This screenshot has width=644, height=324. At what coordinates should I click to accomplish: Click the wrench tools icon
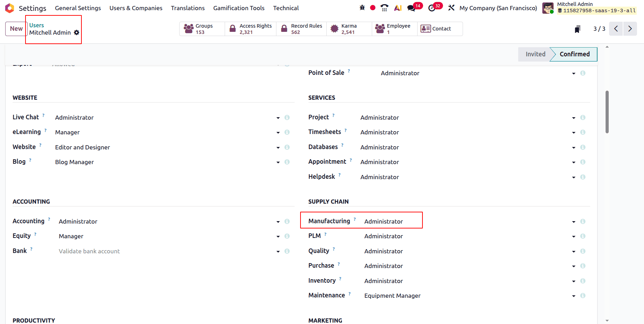click(x=451, y=8)
